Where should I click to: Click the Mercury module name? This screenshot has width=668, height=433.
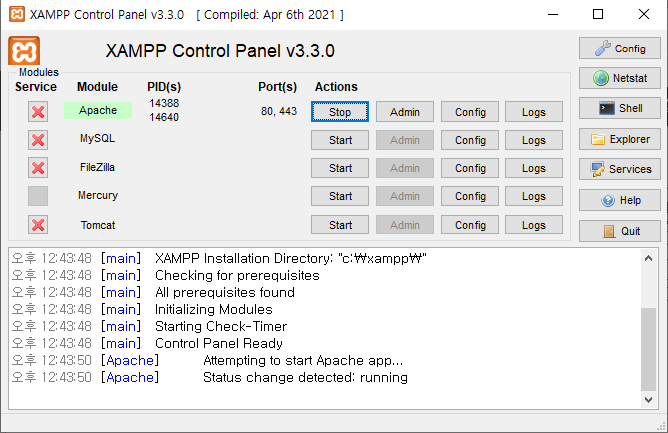tap(98, 195)
